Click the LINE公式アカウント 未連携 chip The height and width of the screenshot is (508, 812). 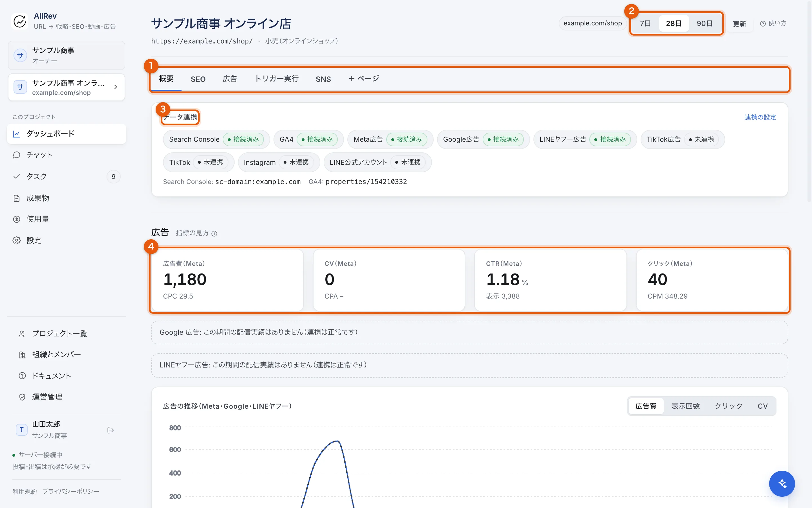tap(378, 162)
